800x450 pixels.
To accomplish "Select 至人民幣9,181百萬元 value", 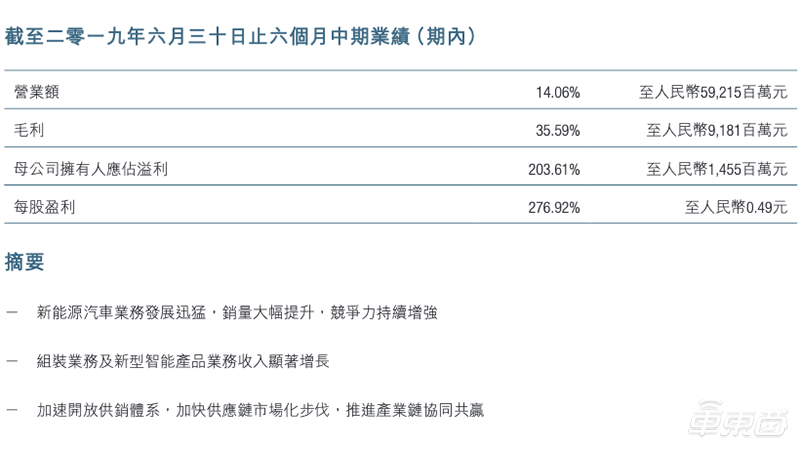I will (717, 131).
